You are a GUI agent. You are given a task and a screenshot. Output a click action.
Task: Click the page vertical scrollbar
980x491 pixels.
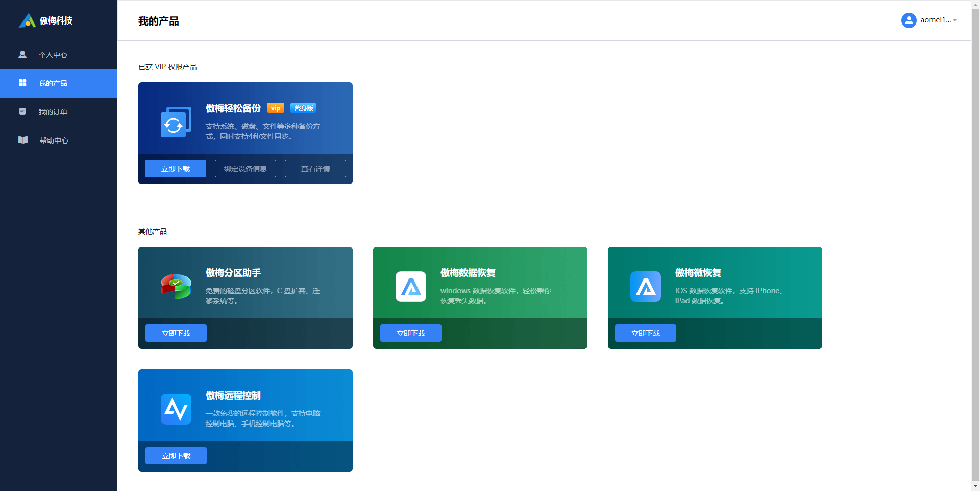pos(975,245)
